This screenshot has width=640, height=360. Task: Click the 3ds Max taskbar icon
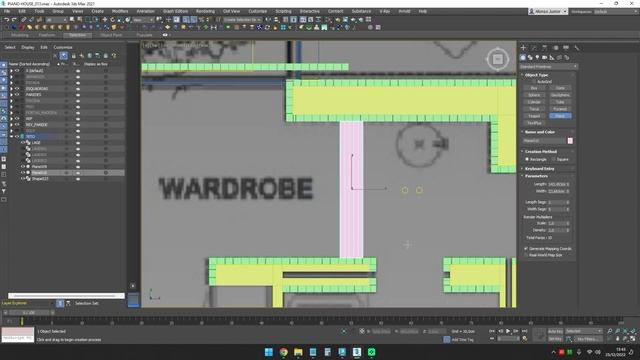pyautogui.click(x=357, y=352)
